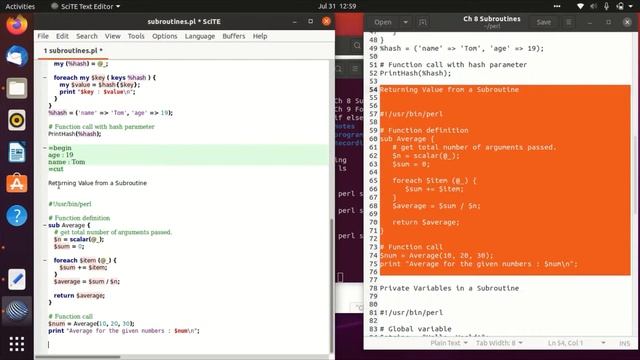640x360 pixels.
Task: Collapse the sub Average fold marker
Action: (x=44, y=225)
